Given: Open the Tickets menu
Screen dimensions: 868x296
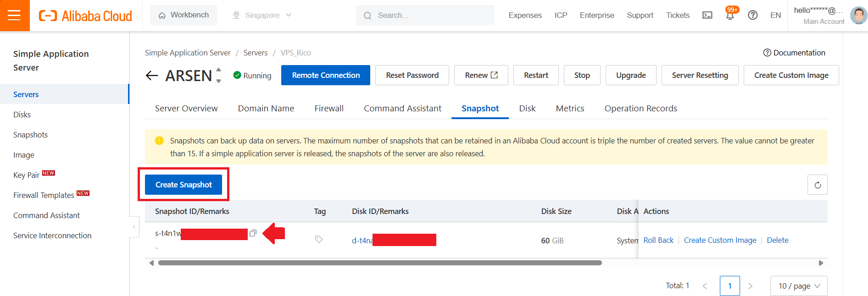Looking at the screenshot, I should point(678,15).
